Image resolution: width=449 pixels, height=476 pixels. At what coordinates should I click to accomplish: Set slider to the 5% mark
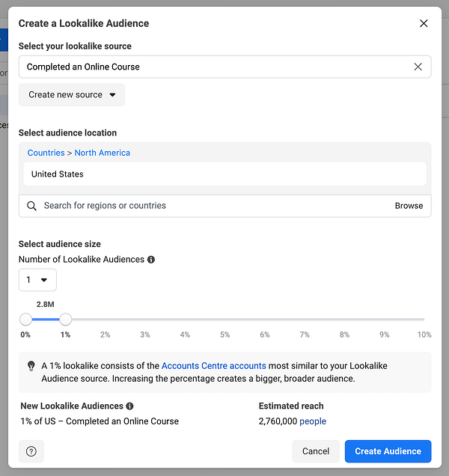pos(225,320)
